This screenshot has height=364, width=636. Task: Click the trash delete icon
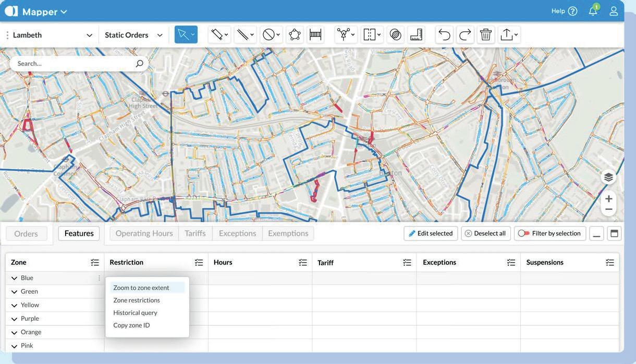coord(486,35)
